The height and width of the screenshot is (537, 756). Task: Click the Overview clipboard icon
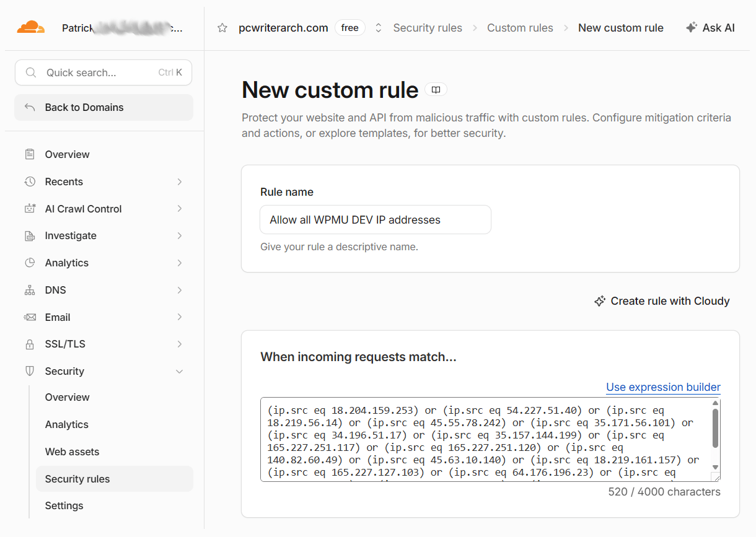click(30, 154)
